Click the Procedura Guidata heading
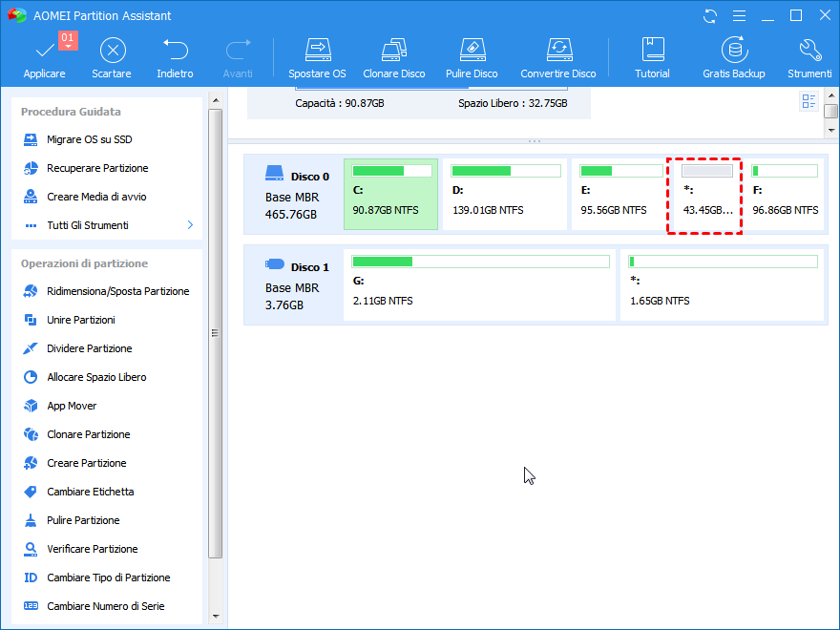This screenshot has width=840, height=630. point(71,112)
